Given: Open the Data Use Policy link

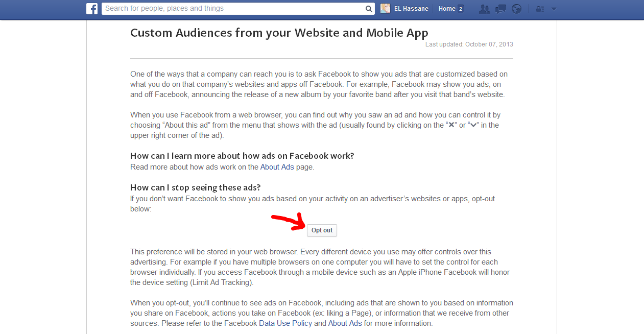Looking at the screenshot, I should pos(285,323).
